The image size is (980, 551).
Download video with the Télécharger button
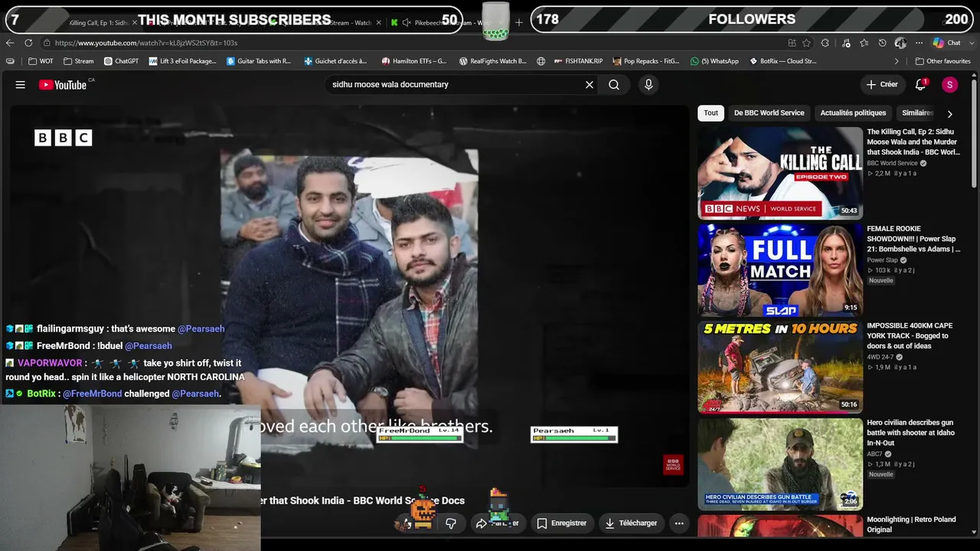click(630, 523)
